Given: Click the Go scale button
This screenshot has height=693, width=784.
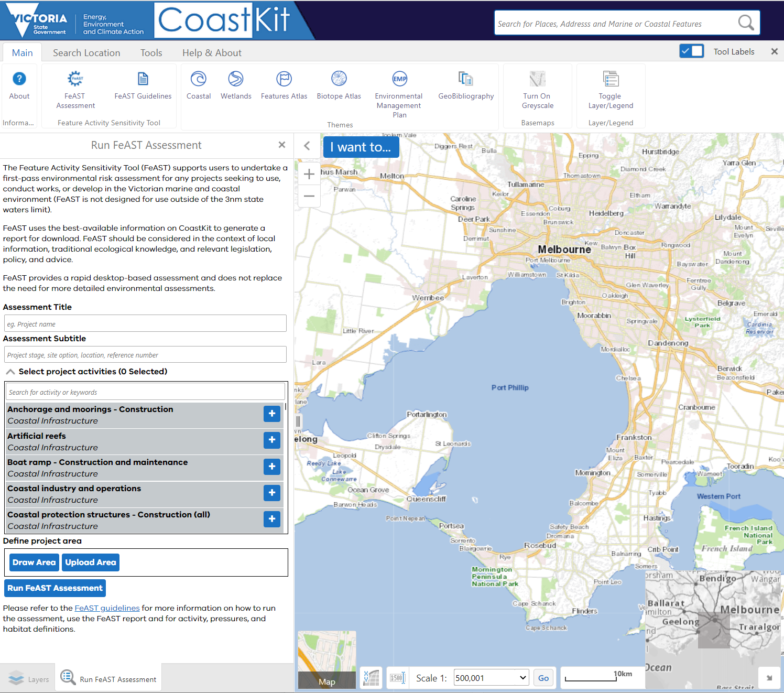Looking at the screenshot, I should [543, 678].
